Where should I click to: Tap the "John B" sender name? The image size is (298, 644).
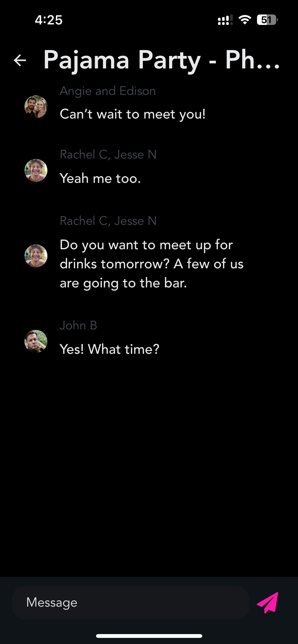tap(78, 325)
